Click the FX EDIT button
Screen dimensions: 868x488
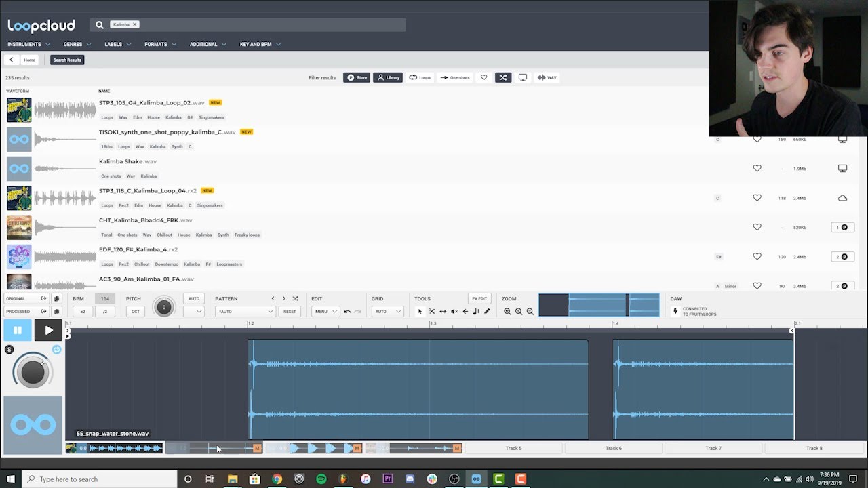click(x=479, y=299)
